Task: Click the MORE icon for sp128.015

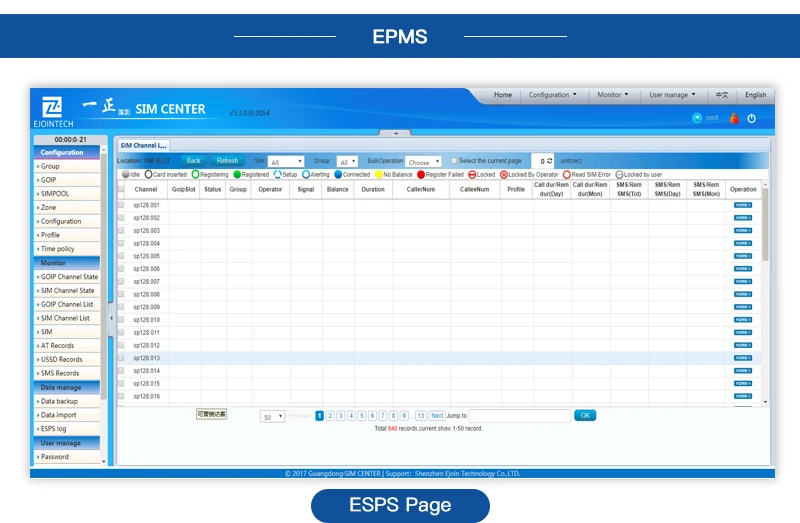Action: 743,384
